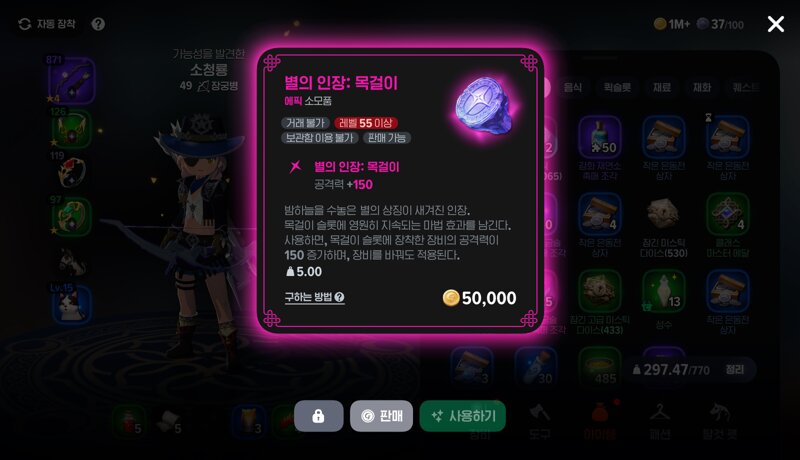The image size is (800, 460).
Task: Select the equipped red ring slot
Action: pyautogui.click(x=71, y=172)
